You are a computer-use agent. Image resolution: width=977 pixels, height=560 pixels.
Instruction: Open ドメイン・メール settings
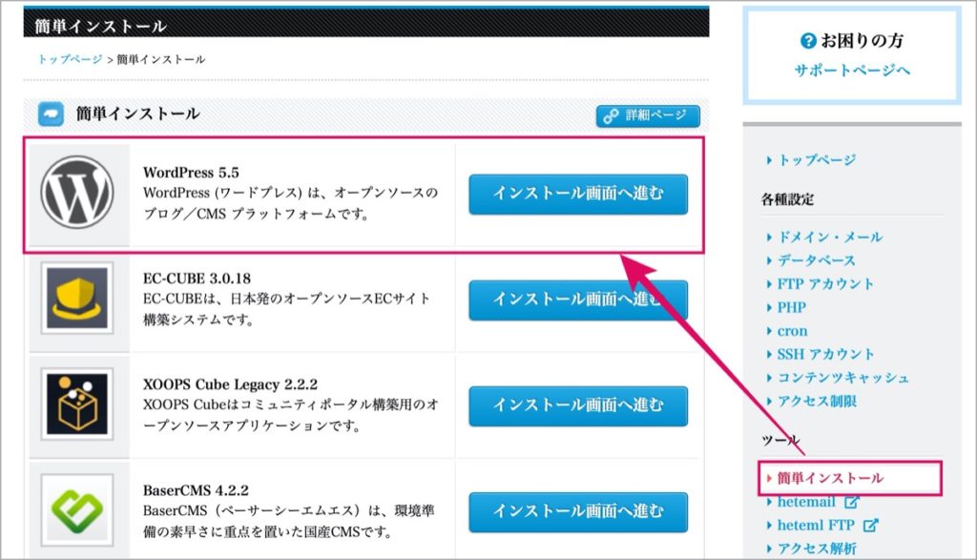click(x=830, y=237)
